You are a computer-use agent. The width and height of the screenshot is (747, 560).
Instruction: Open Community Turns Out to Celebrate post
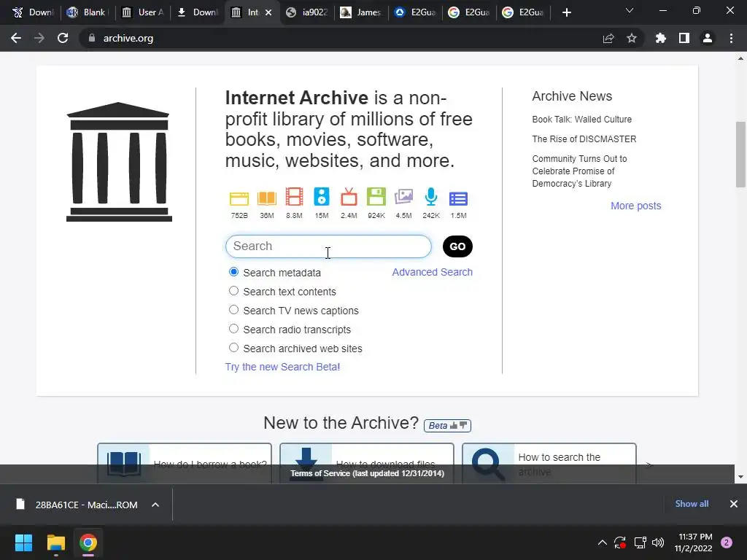pyautogui.click(x=579, y=171)
